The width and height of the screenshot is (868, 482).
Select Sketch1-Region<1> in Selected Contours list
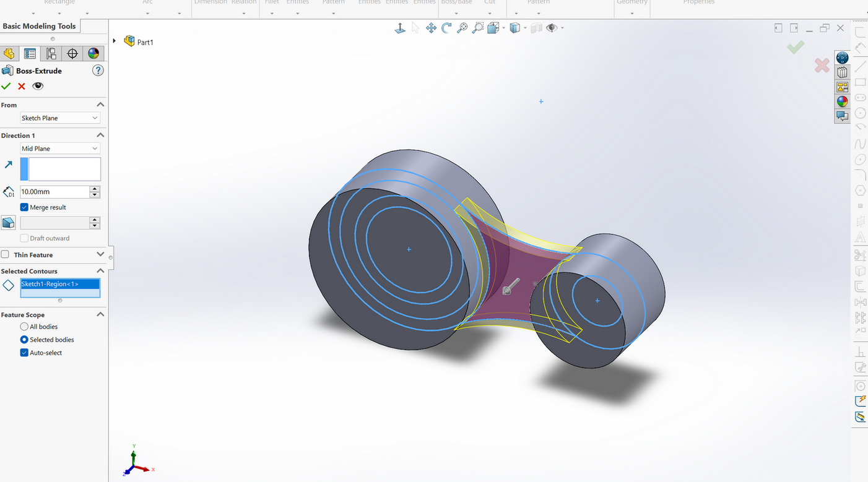pos(59,284)
